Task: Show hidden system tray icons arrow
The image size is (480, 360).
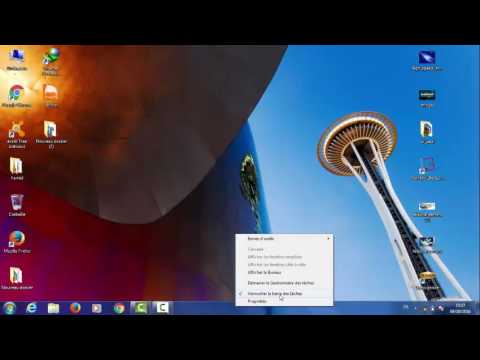Action: click(415, 308)
